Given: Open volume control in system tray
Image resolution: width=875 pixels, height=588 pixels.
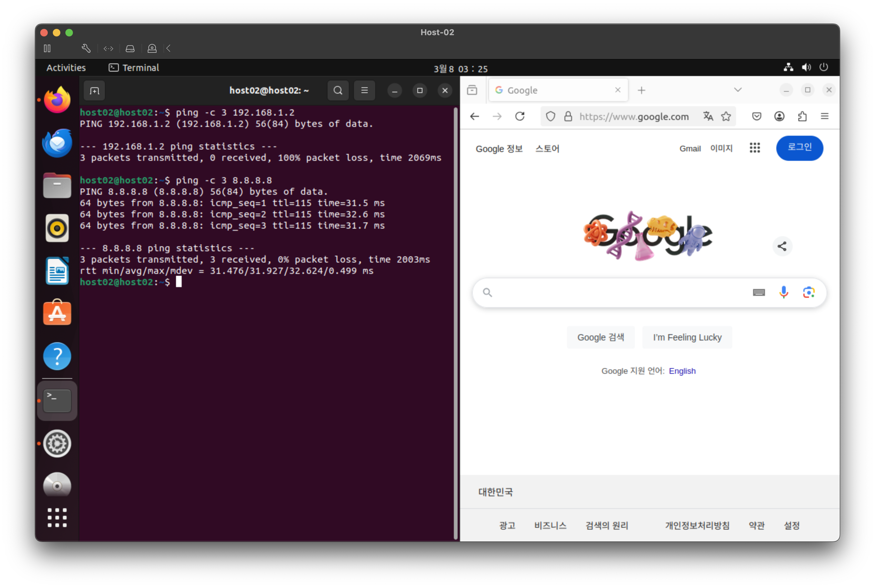Looking at the screenshot, I should click(806, 68).
